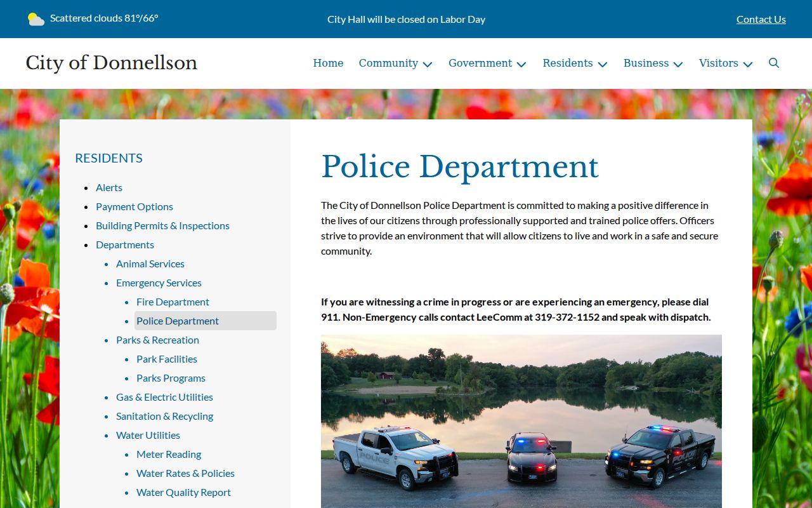Viewport: 812px width, 508px height.
Task: Visit the Fire Department page
Action: coord(173,302)
